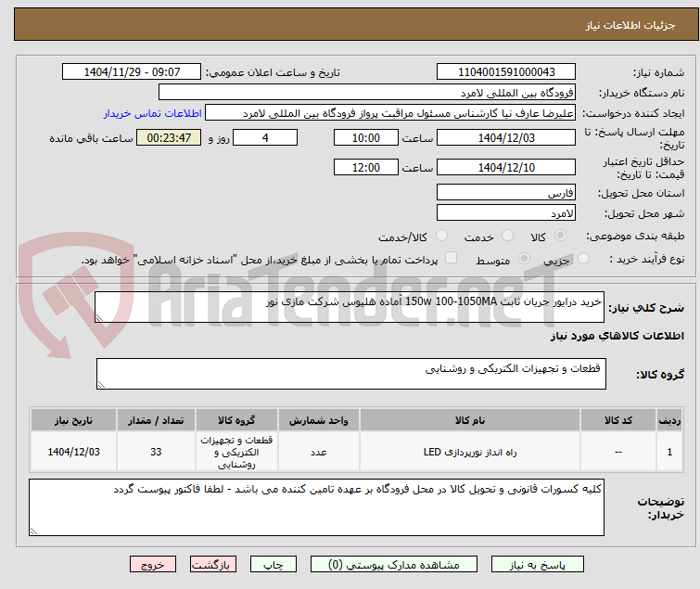The image size is (700, 589).
Task: Click the deadline time field 10:00
Action: tap(365, 137)
